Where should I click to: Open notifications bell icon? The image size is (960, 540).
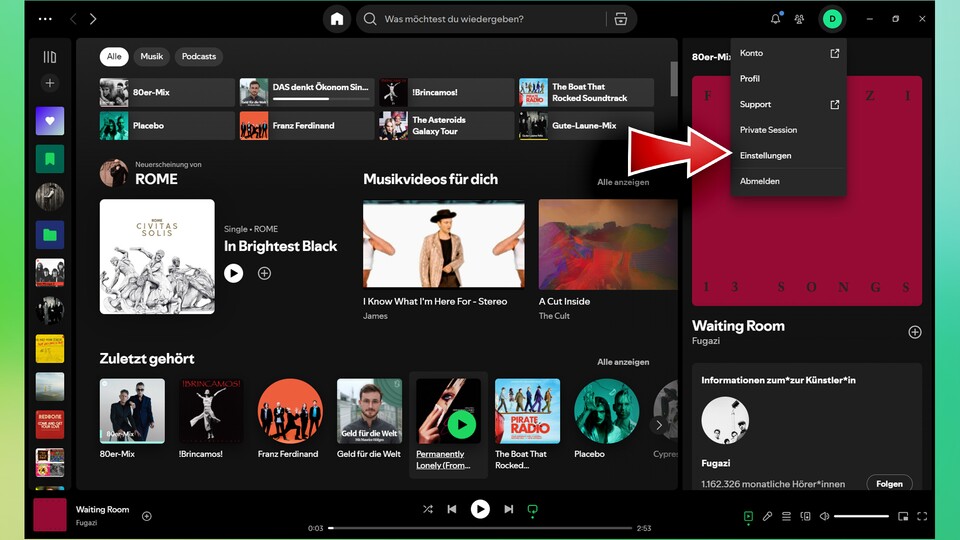pyautogui.click(x=775, y=19)
